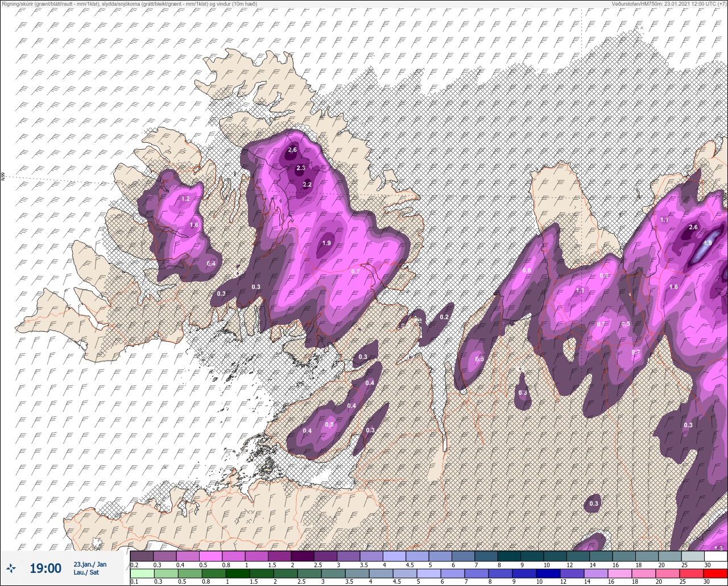
Task: Click the map value 4.9
Action: point(708,243)
